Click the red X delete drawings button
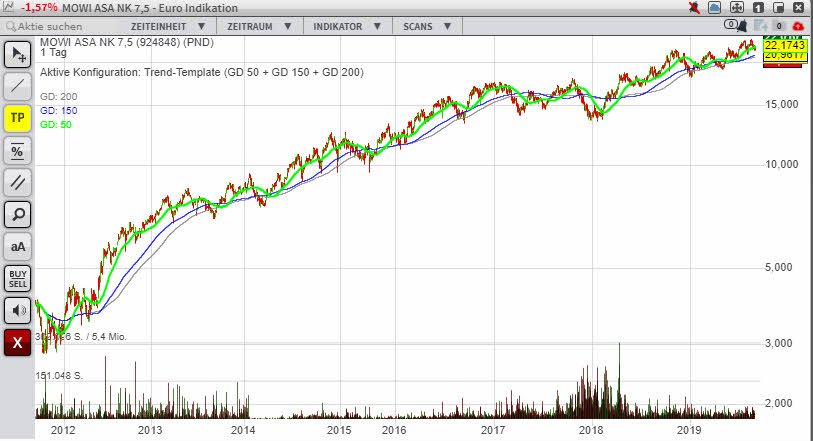 point(18,343)
